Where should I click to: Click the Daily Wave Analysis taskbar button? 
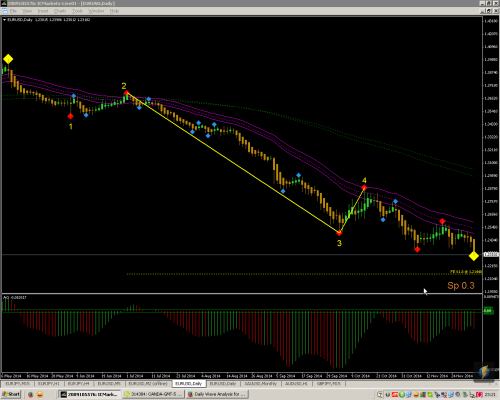(x=216, y=394)
